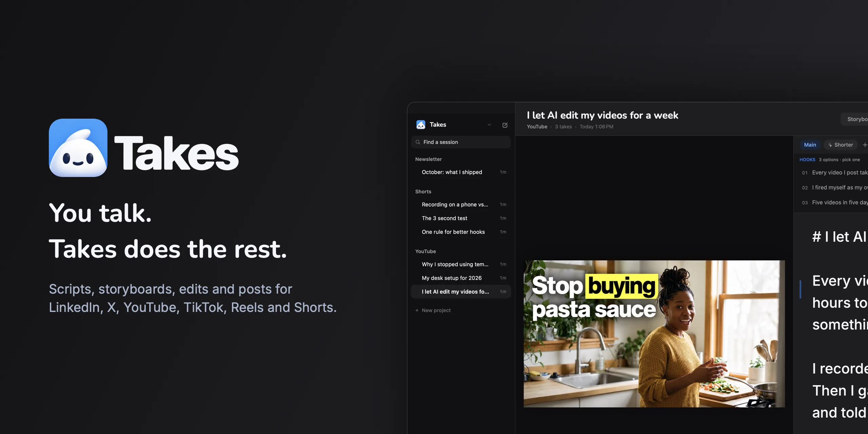Open October: what I shipped session
Viewport: 868px width, 434px height.
[461, 172]
